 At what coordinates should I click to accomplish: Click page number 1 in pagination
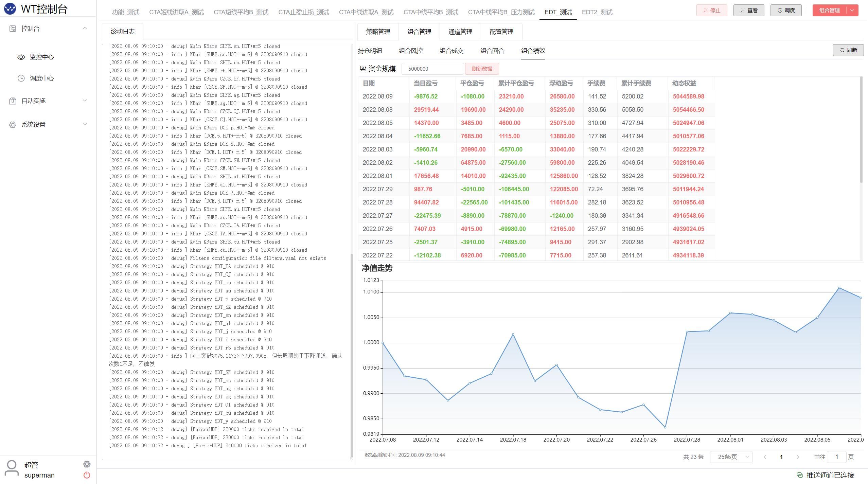(781, 457)
